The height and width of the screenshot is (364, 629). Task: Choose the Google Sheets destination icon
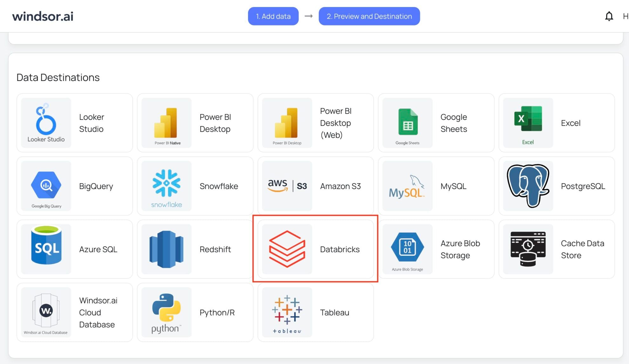[x=407, y=122]
